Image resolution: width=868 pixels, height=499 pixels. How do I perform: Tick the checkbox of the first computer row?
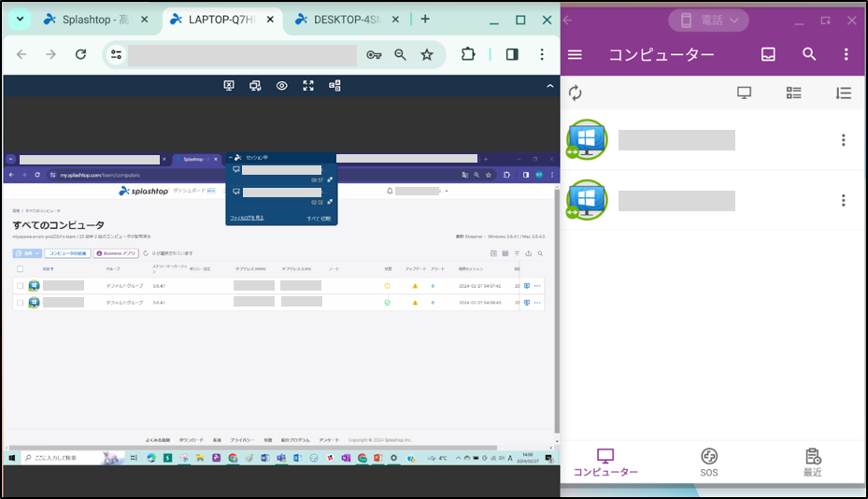[21, 286]
